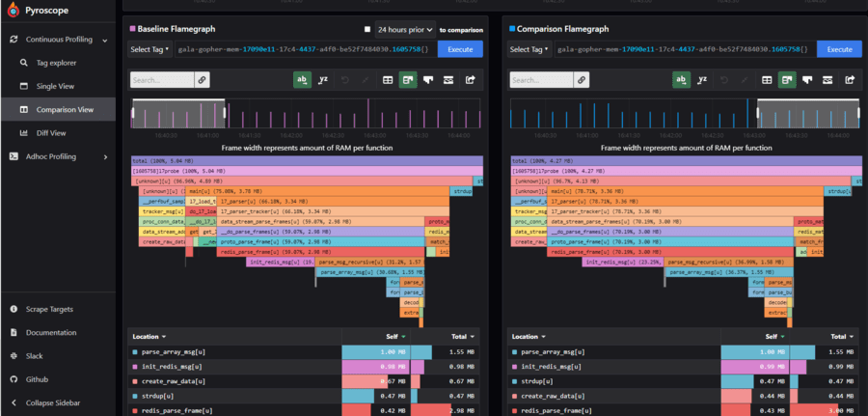Screen dimensions: 868x416
Task: Click the link icon beside Baseline search box
Action: pyautogui.click(x=203, y=80)
